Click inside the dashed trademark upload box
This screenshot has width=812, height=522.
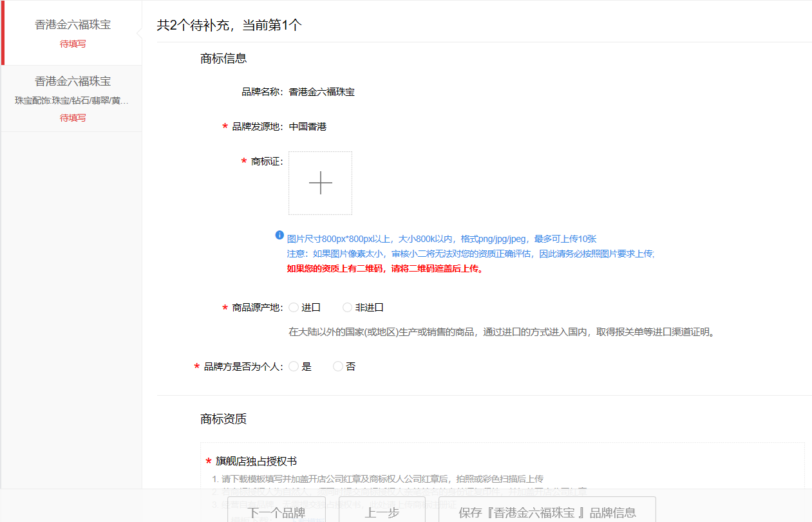(320, 183)
